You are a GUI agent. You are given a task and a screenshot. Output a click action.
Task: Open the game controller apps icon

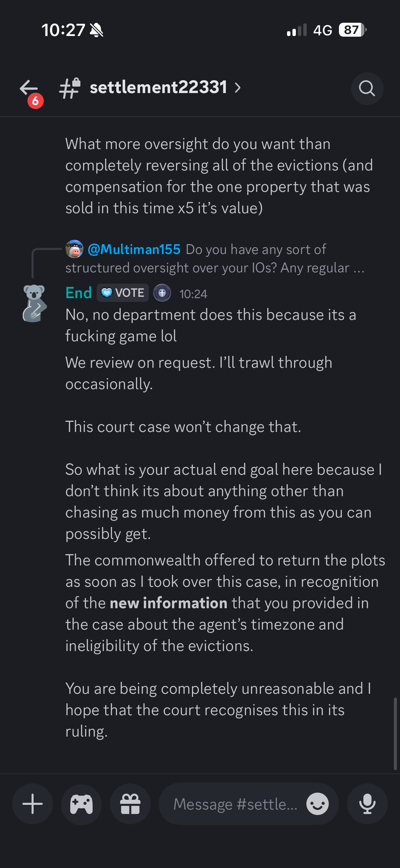pyautogui.click(x=81, y=804)
